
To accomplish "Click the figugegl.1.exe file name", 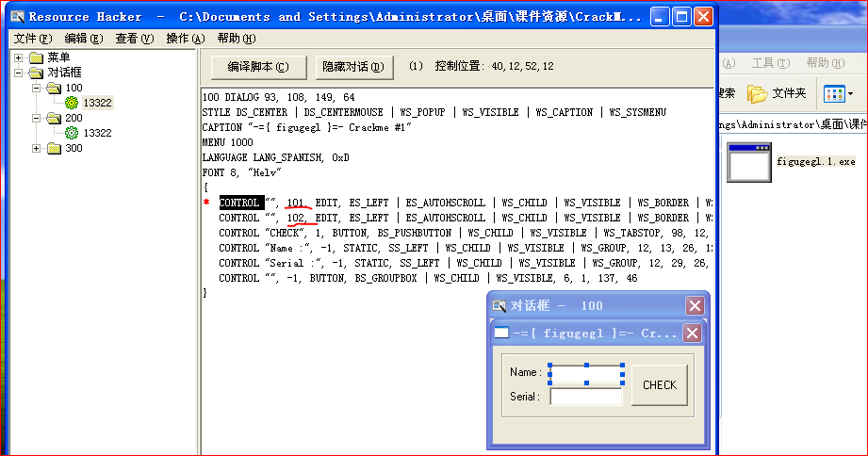I will tap(816, 162).
